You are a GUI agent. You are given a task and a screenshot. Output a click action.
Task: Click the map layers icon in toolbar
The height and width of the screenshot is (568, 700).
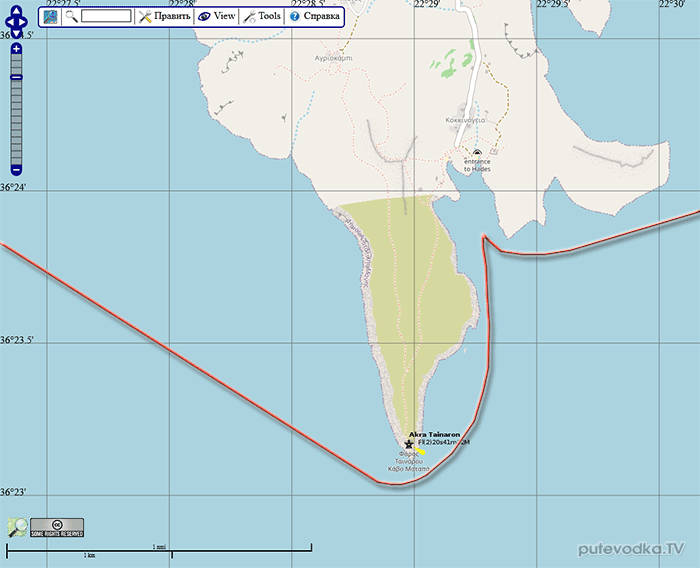click(50, 17)
